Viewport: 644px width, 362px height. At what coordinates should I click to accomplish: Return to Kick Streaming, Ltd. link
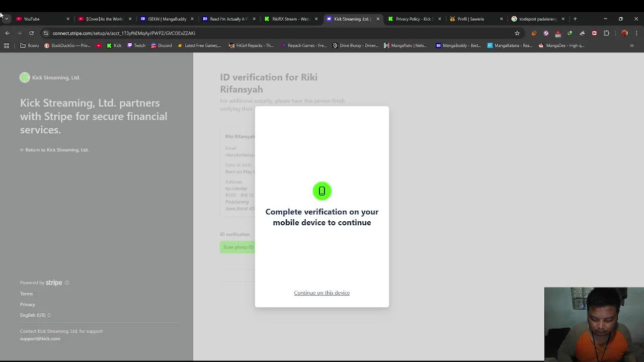(54, 150)
